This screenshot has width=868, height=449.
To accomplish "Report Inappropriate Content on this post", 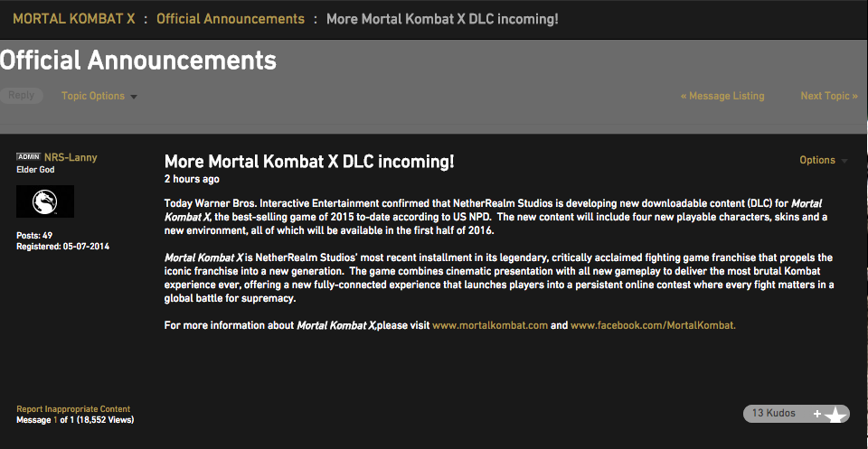I will (73, 409).
